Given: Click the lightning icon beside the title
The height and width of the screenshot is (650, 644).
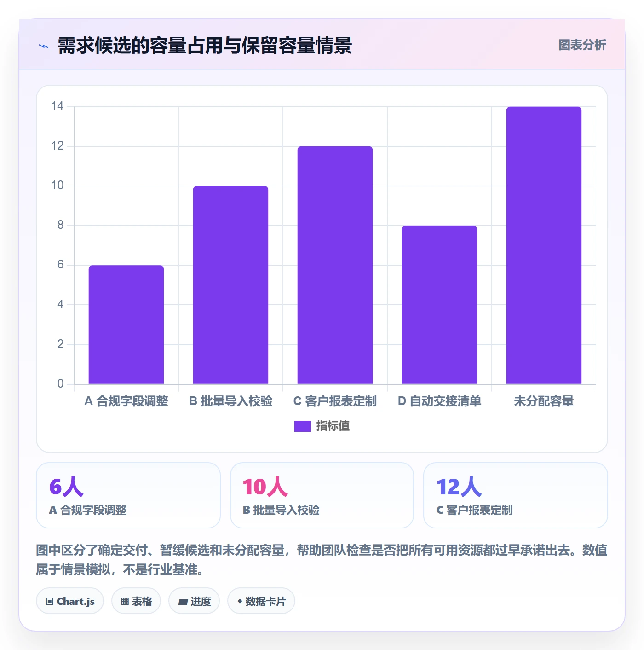Looking at the screenshot, I should click(x=44, y=46).
